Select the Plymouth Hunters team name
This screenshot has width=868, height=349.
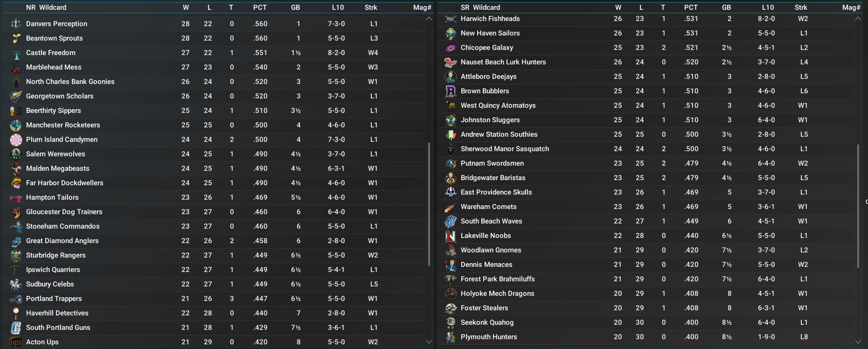488,337
